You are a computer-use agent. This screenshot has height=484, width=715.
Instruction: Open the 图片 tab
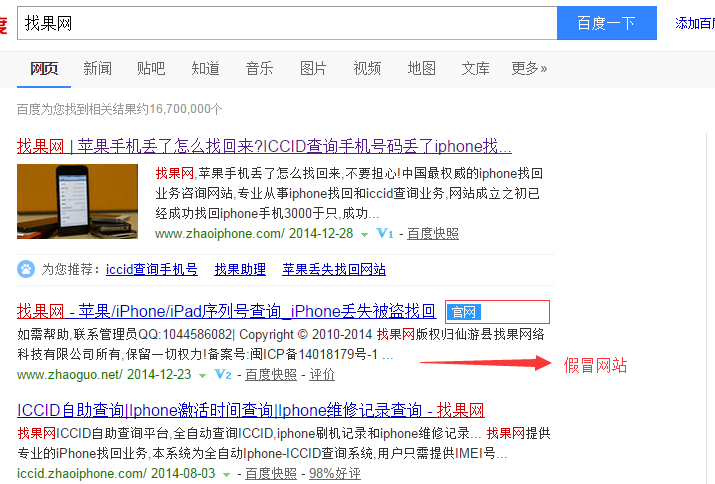(313, 68)
